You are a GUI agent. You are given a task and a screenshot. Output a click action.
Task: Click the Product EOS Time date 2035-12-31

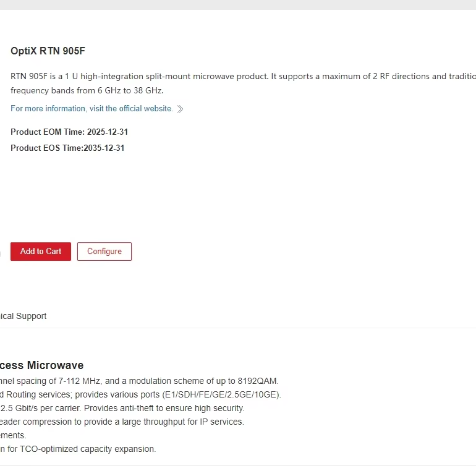pyautogui.click(x=104, y=148)
